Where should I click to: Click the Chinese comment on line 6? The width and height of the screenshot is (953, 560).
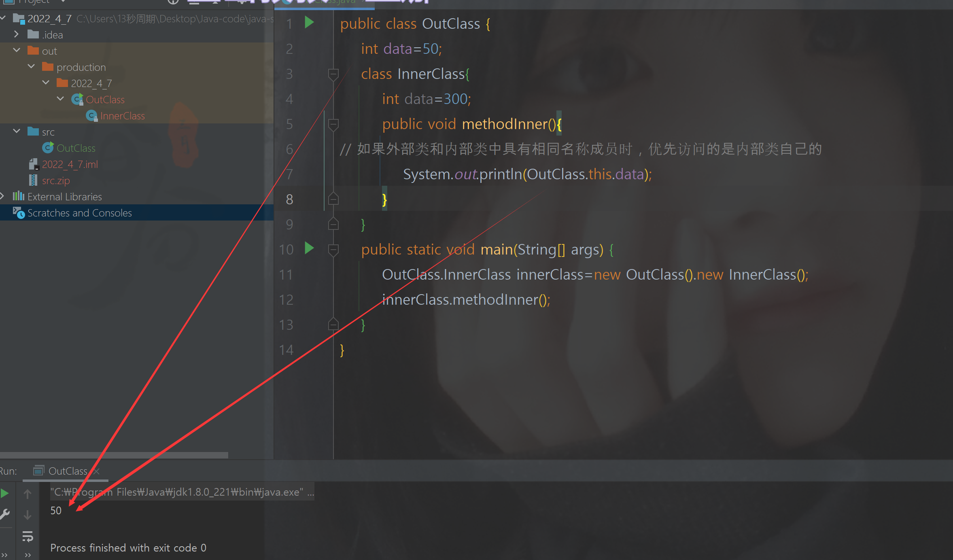581,149
